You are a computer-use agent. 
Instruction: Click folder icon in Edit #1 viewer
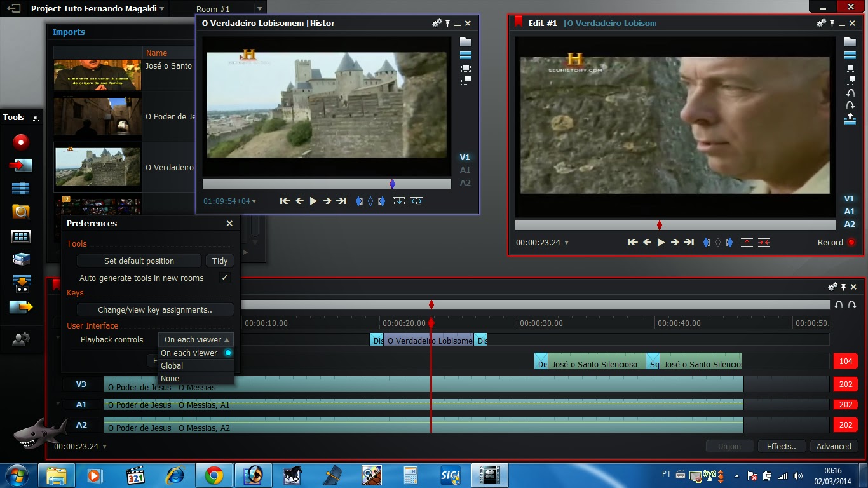pos(850,42)
